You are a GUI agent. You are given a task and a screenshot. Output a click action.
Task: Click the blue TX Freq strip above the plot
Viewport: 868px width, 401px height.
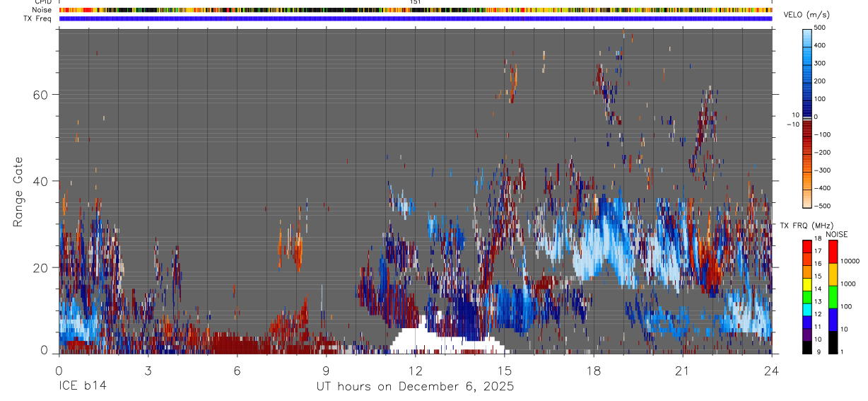(x=416, y=18)
